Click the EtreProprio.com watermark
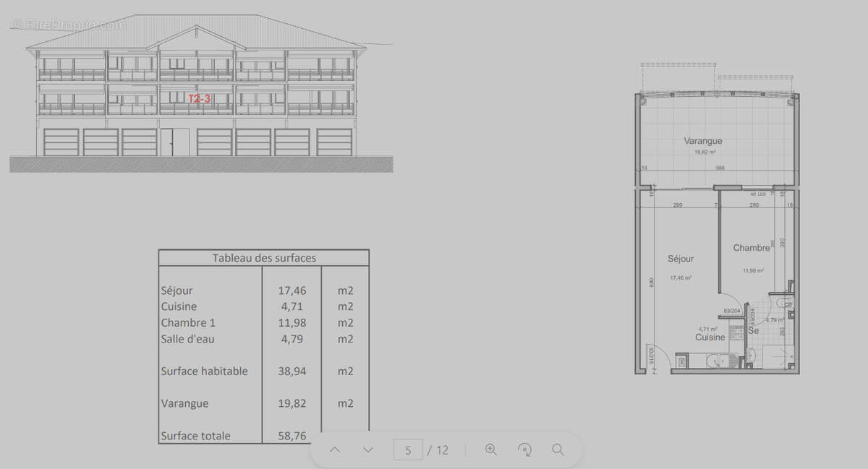Image resolution: width=868 pixels, height=469 pixels. 68,25
